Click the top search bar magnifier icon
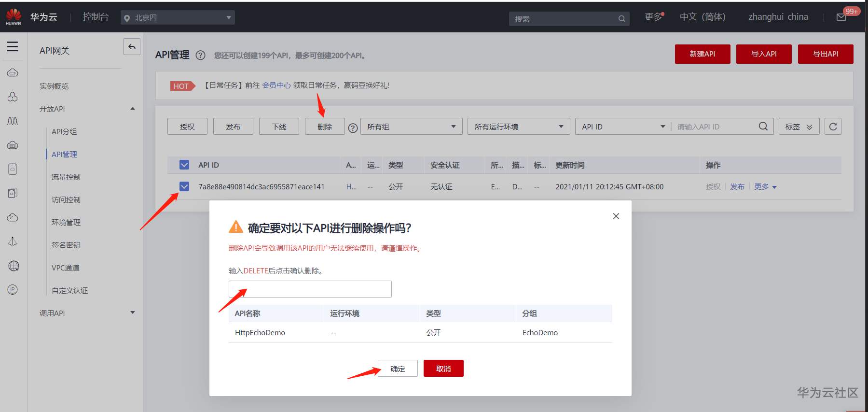 (621, 19)
